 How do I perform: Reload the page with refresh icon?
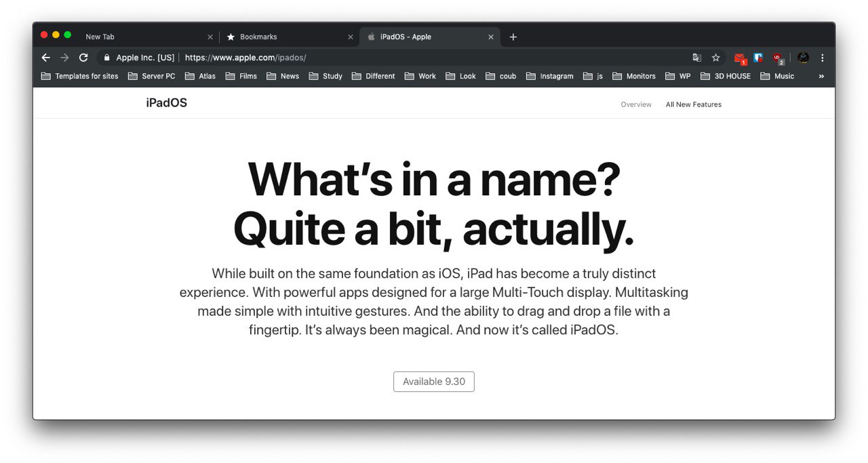pos(83,58)
